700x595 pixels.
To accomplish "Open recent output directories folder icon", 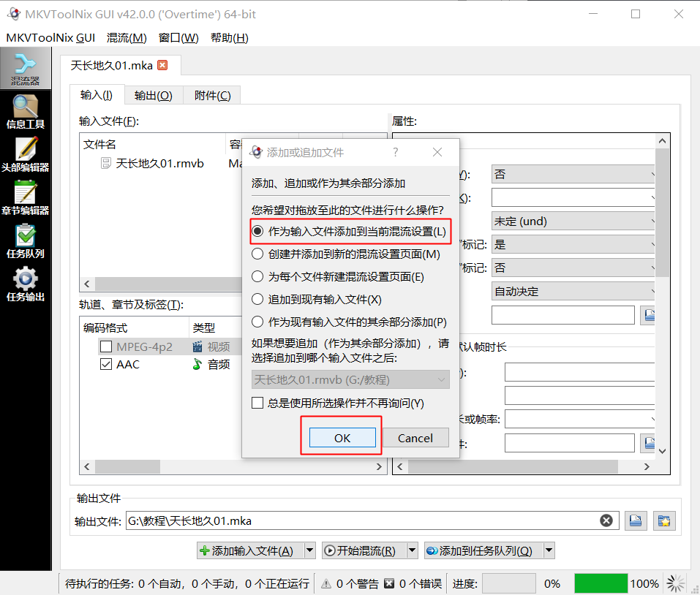I will pyautogui.click(x=664, y=520).
